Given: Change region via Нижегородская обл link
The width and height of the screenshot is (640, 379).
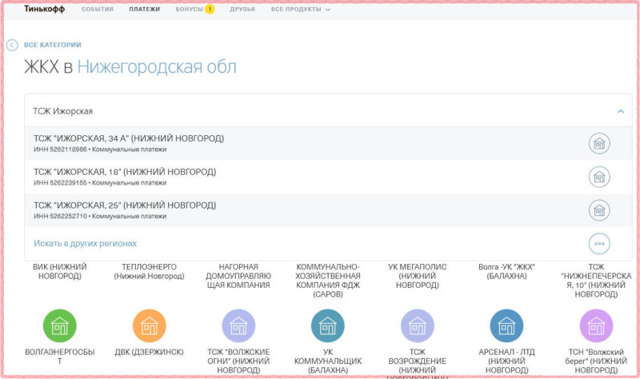Looking at the screenshot, I should pyautogui.click(x=157, y=67).
